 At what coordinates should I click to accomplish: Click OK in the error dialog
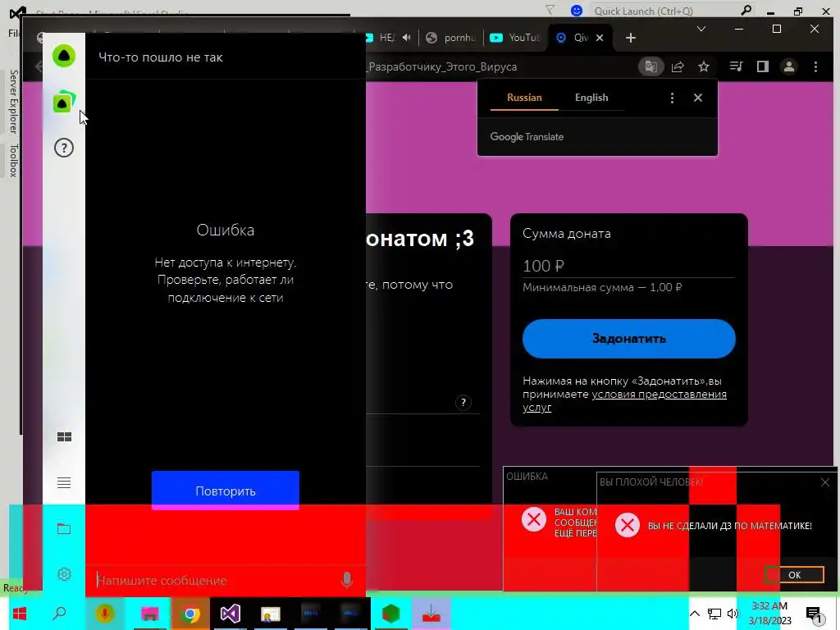click(794, 575)
